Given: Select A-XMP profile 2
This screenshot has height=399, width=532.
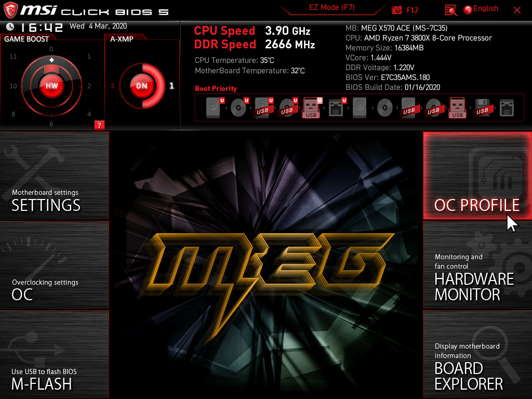Looking at the screenshot, I should (x=112, y=86).
